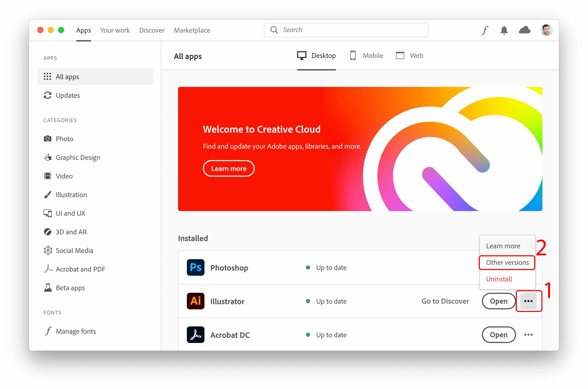Expand the Acrobat DC more options menu
The image size is (588, 389).
click(x=528, y=335)
